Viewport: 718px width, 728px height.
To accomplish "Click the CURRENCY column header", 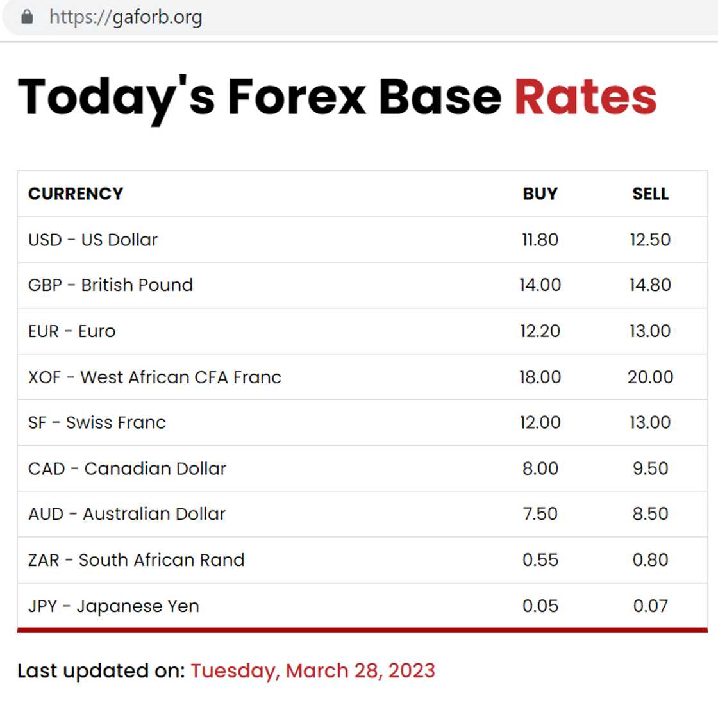I will (x=75, y=194).
